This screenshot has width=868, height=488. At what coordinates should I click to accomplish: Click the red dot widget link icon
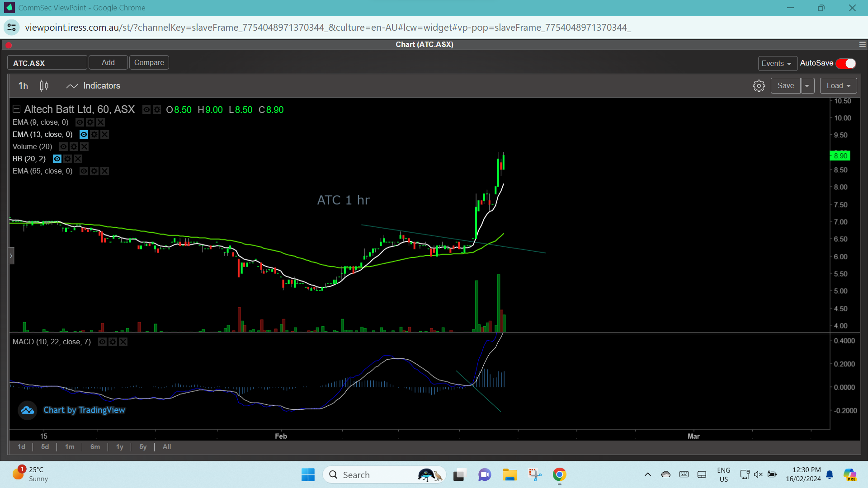9,45
